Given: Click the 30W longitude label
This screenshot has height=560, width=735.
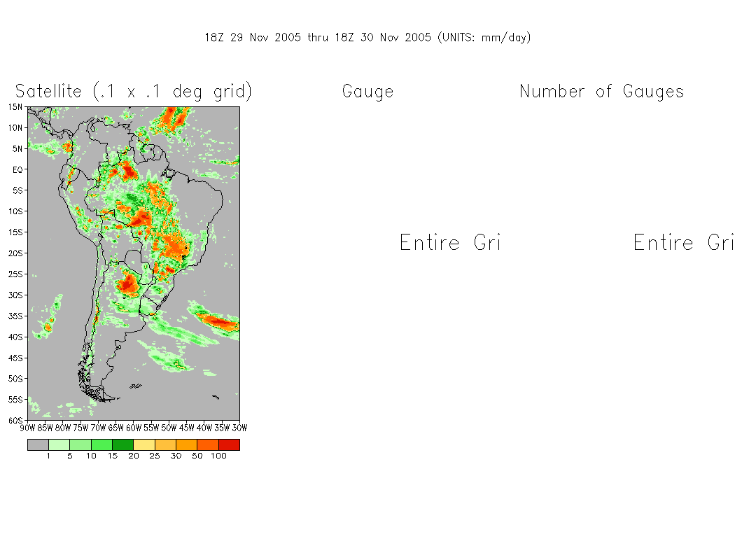Looking at the screenshot, I should tap(239, 428).
